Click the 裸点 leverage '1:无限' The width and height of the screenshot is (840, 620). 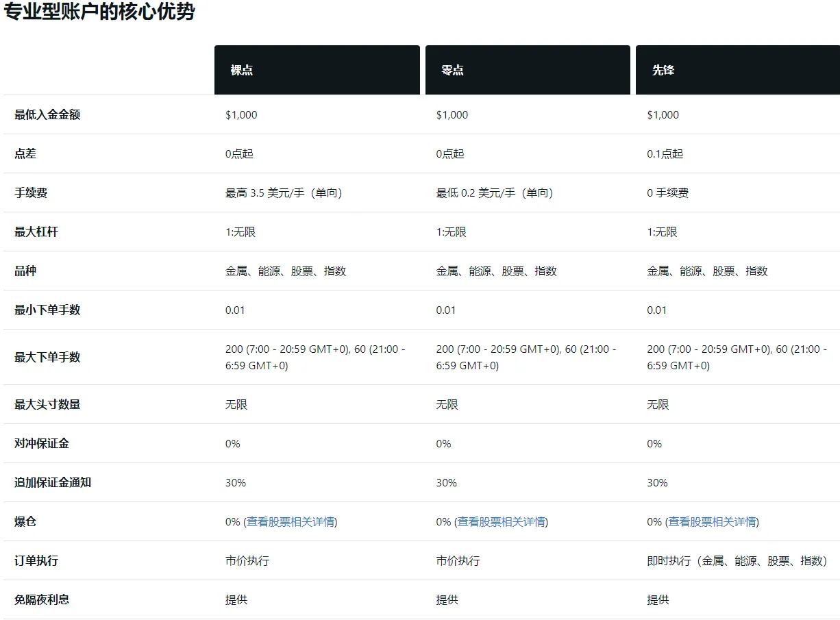[240, 232]
